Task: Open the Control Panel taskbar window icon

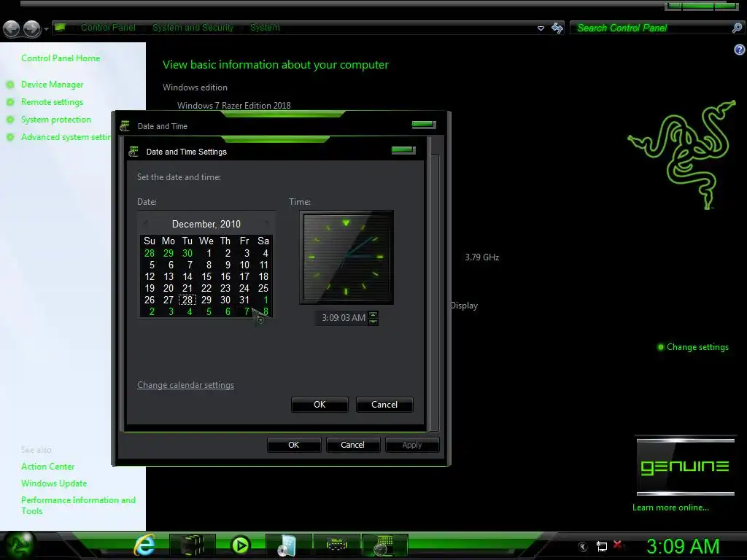Action: pos(337,545)
